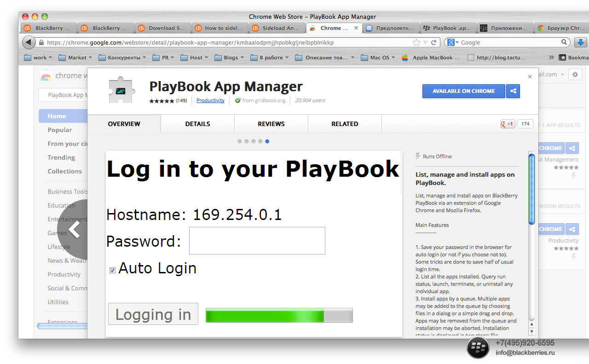Switch to the Sideload An... browser tab

(x=277, y=28)
